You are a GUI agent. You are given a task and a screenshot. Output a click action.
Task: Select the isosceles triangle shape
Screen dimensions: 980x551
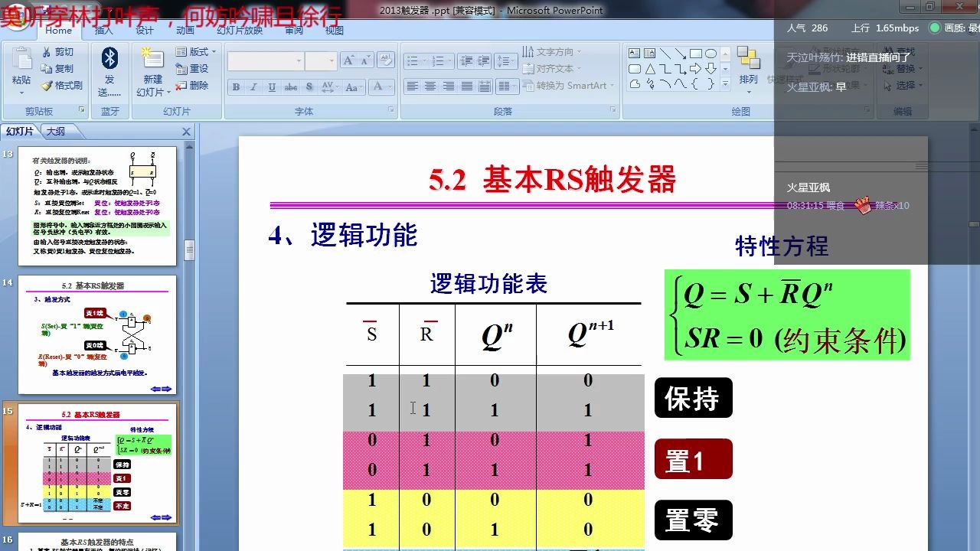[650, 69]
